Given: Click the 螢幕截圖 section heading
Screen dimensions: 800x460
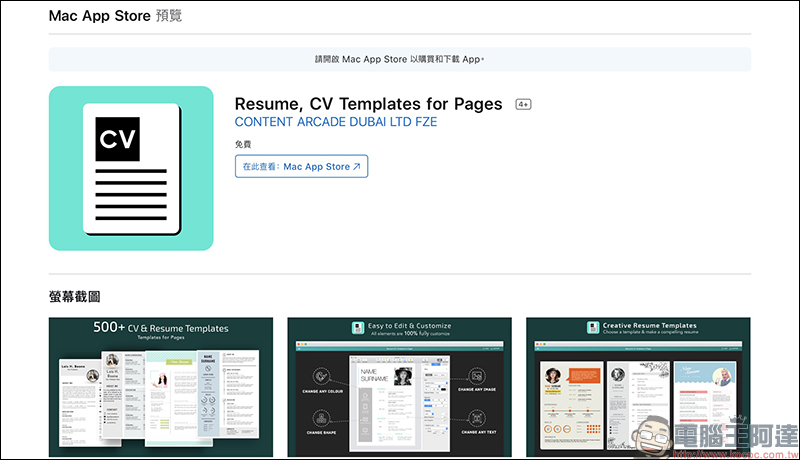Looking at the screenshot, I should click(74, 297).
